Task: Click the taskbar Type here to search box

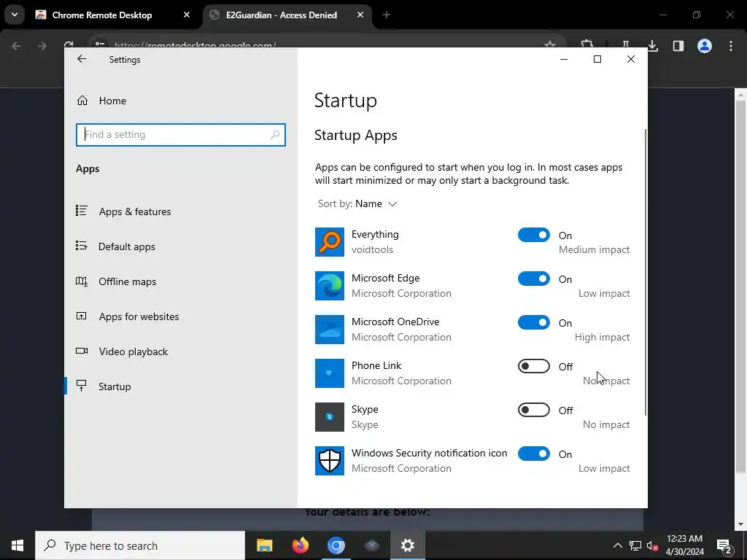Action: (x=140, y=545)
